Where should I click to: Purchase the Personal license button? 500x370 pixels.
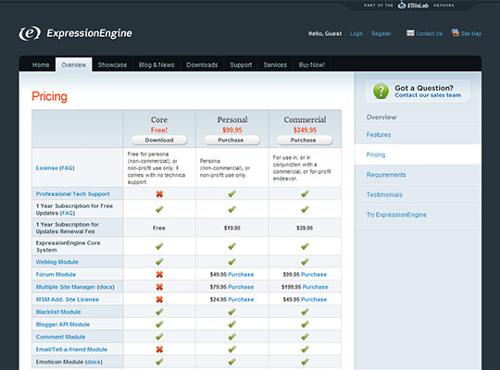(232, 140)
